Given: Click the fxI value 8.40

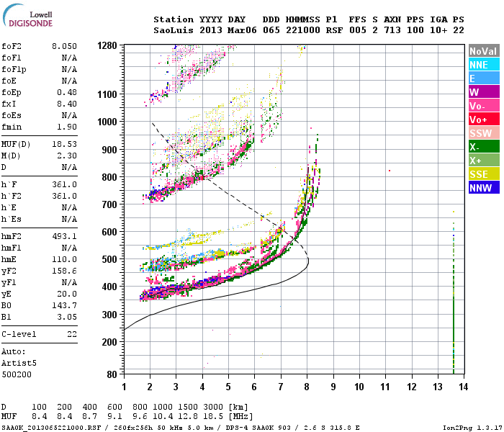Looking at the screenshot, I should click(67, 104).
